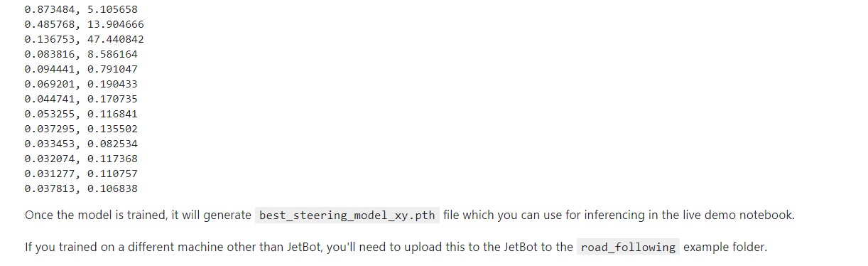Click output line 0.083816, 8.586164
Viewport: 868px width, 266px height.
81,55
